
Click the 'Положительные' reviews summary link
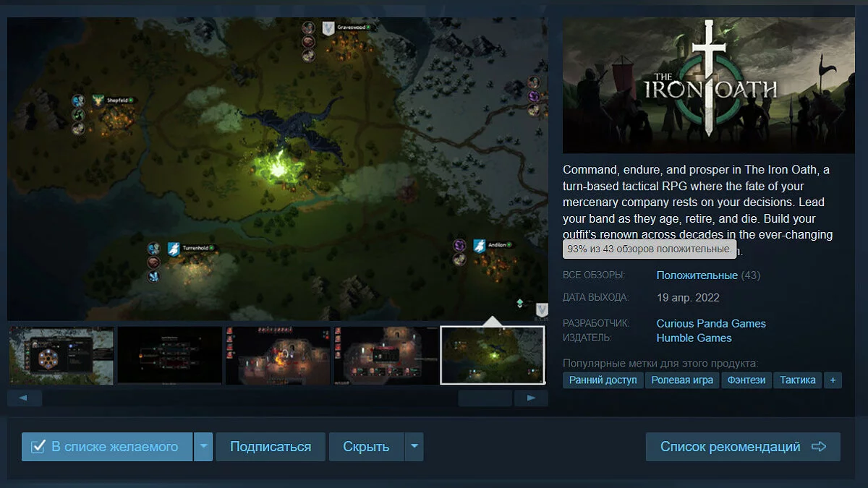(697, 275)
